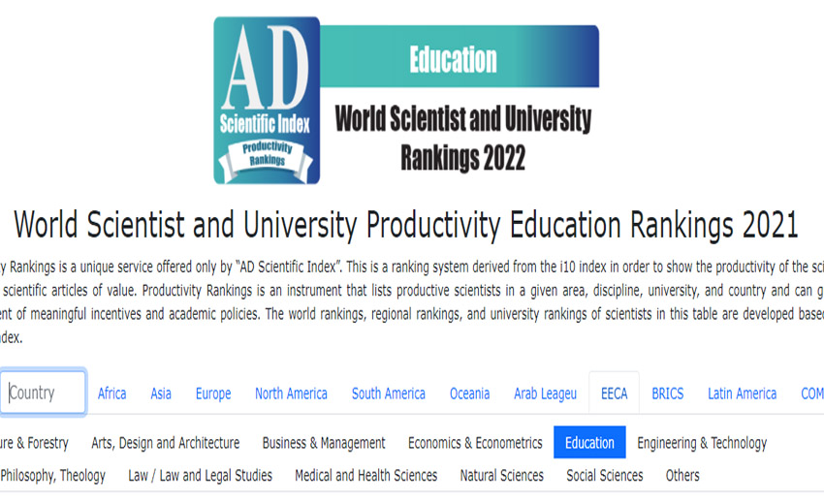
Task: Select Economics & Econometrics subject
Action: [x=475, y=443]
